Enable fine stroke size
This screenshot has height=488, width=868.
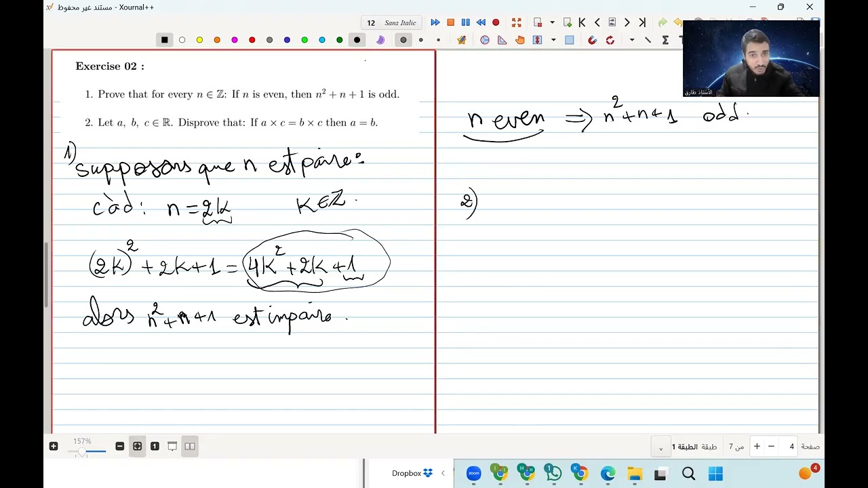(438, 40)
